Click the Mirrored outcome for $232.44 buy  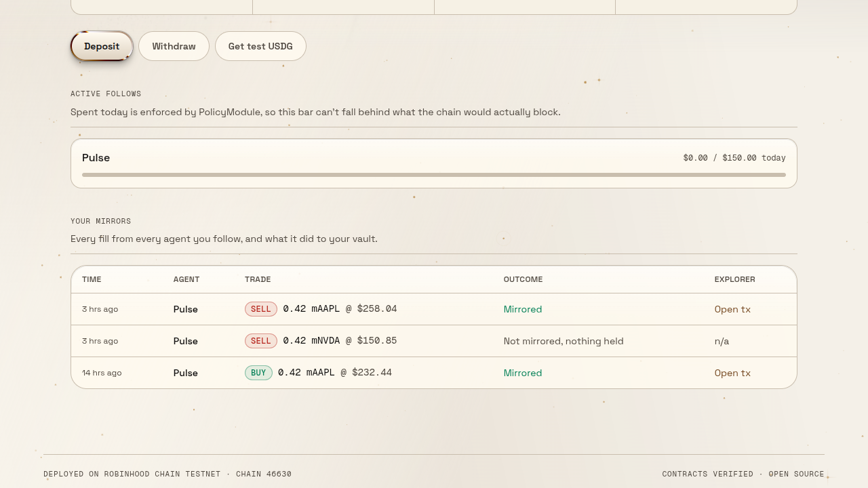[x=523, y=373]
